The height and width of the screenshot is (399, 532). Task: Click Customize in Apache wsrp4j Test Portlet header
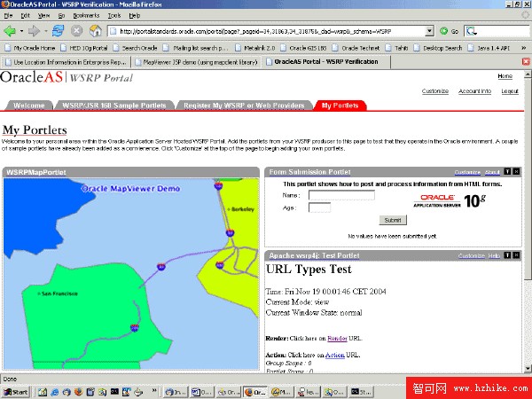(472, 256)
